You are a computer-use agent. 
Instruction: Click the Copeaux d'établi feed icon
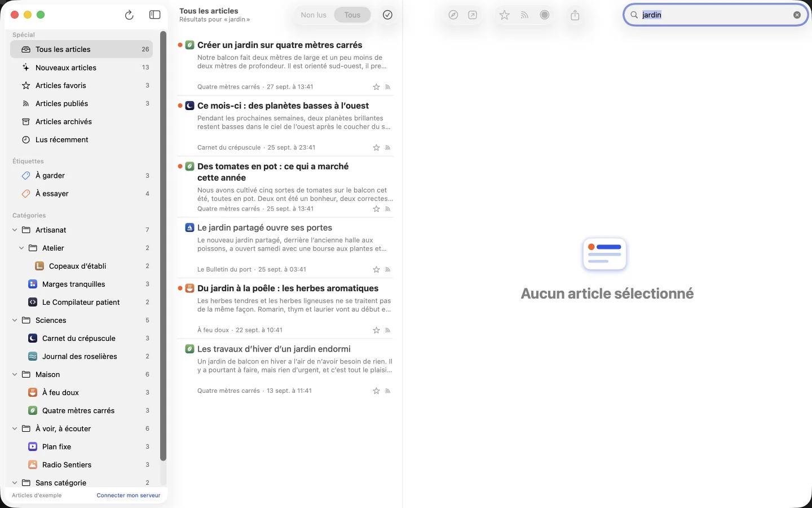click(39, 266)
